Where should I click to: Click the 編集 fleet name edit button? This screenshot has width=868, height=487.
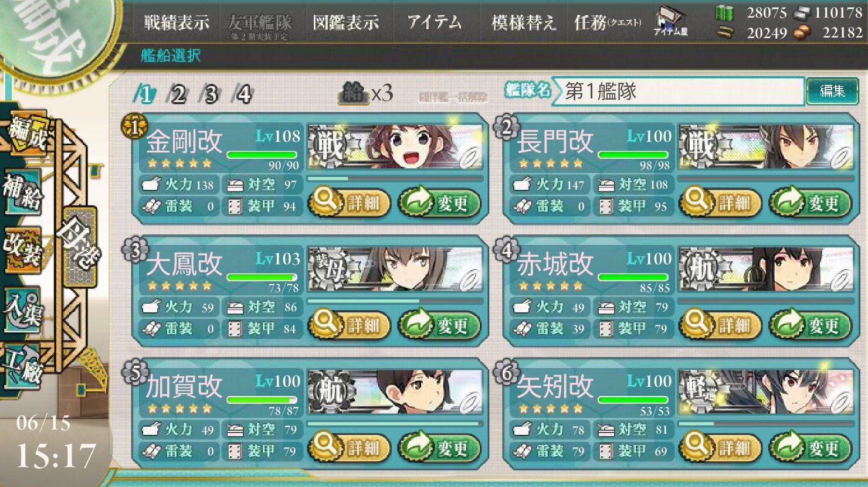point(832,91)
